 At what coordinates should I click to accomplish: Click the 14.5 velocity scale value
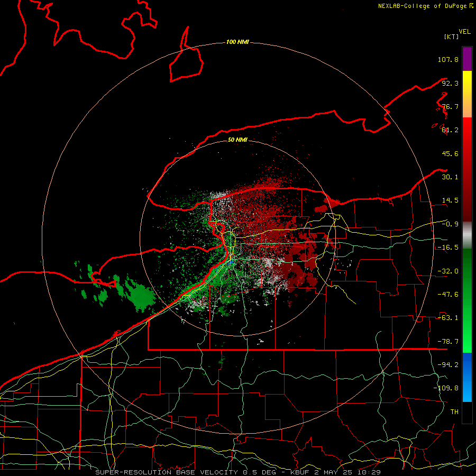coord(450,200)
